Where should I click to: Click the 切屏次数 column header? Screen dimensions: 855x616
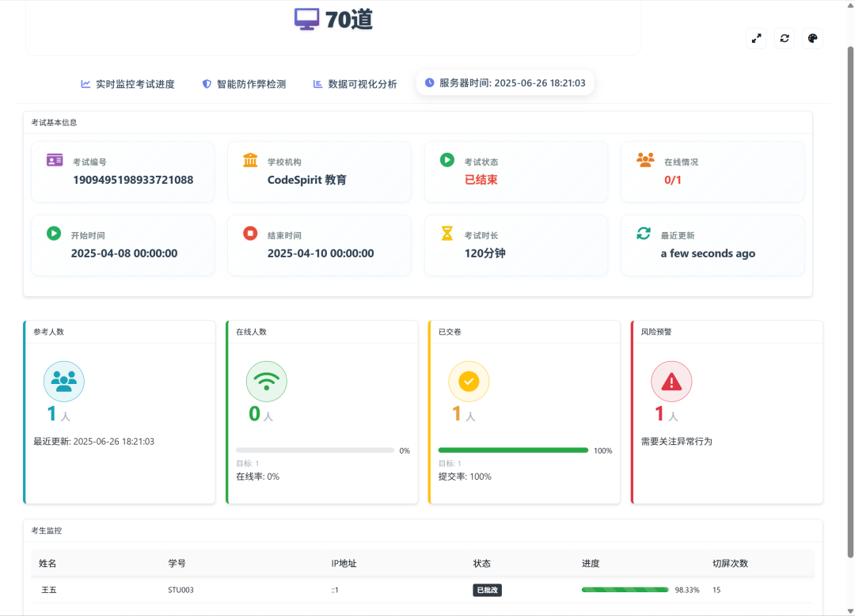point(730,563)
